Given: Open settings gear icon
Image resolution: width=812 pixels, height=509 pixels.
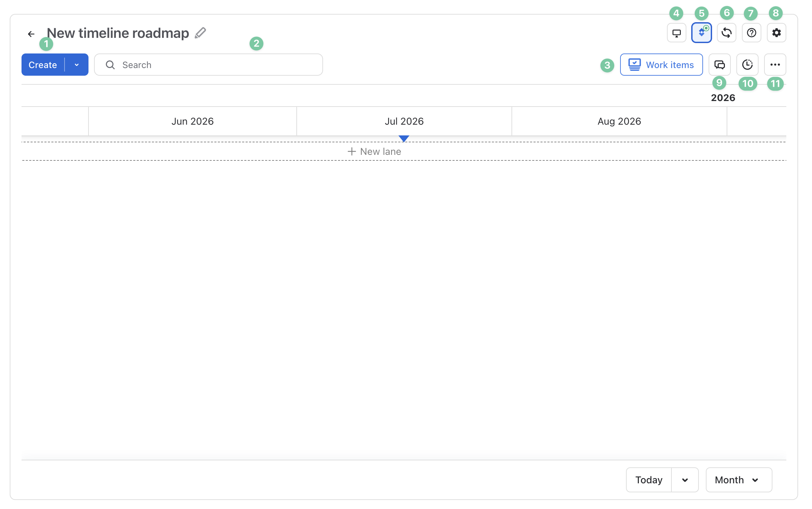Looking at the screenshot, I should (x=776, y=33).
